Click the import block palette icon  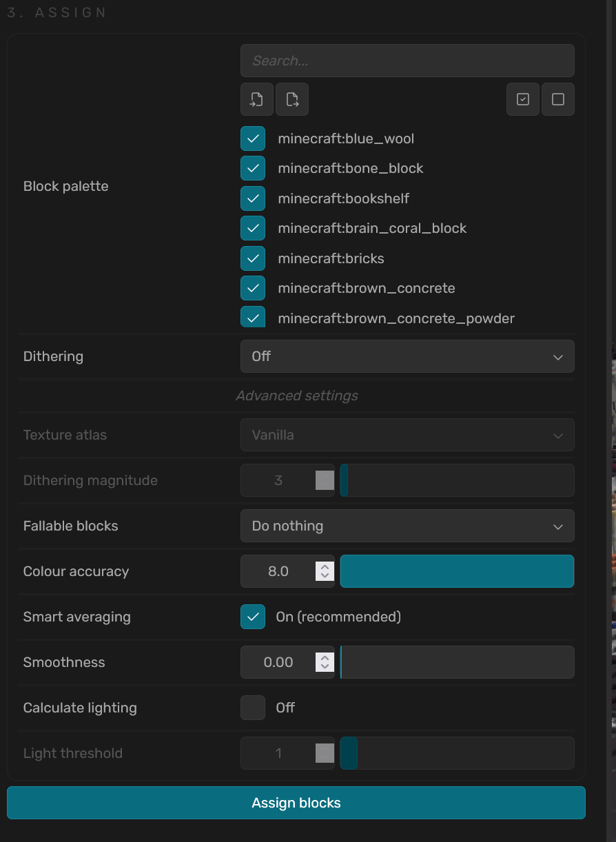[257, 99]
